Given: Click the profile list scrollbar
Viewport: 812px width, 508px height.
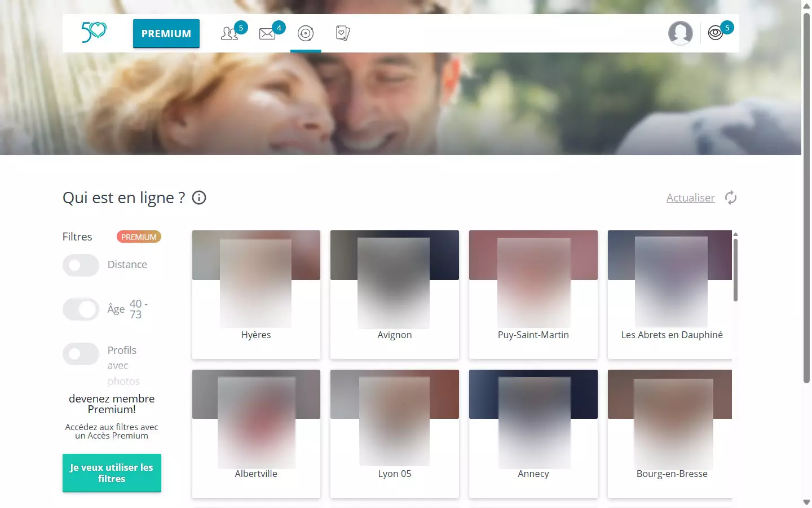Looking at the screenshot, I should [735, 270].
